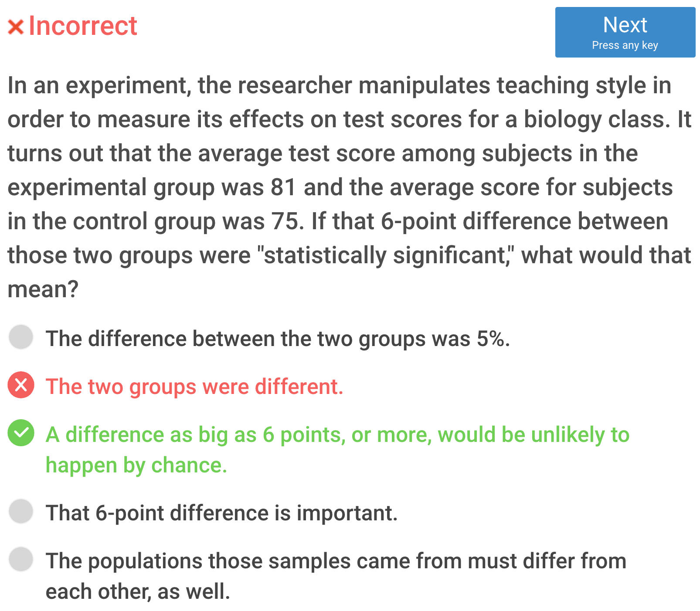Click the red 'The two groups were different' text
This screenshot has width=700, height=611.
pos(194,387)
